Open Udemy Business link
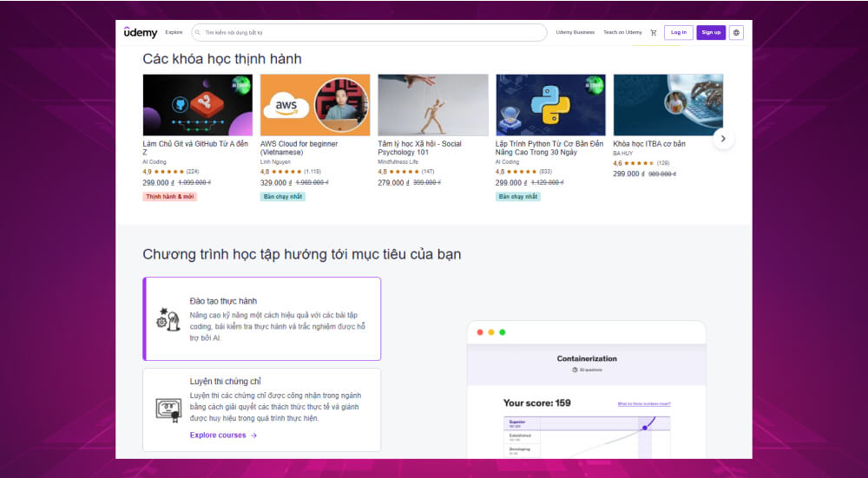The image size is (868, 478). [575, 33]
